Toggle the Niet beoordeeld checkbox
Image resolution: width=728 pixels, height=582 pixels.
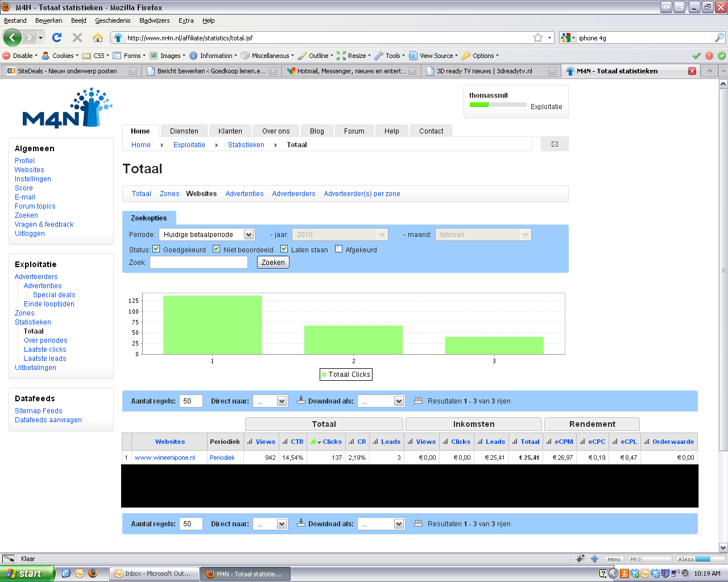[217, 249]
